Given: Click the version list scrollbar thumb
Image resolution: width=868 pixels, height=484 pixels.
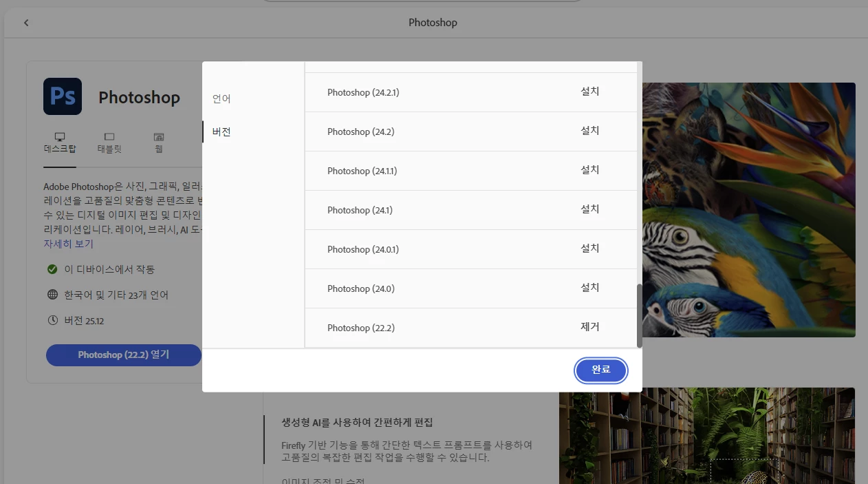Looking at the screenshot, I should pos(639,315).
